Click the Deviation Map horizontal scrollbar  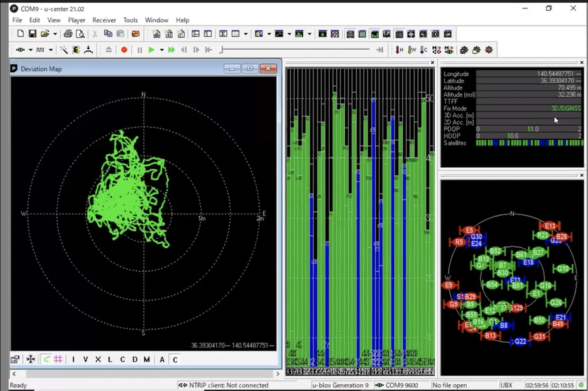coord(143,373)
